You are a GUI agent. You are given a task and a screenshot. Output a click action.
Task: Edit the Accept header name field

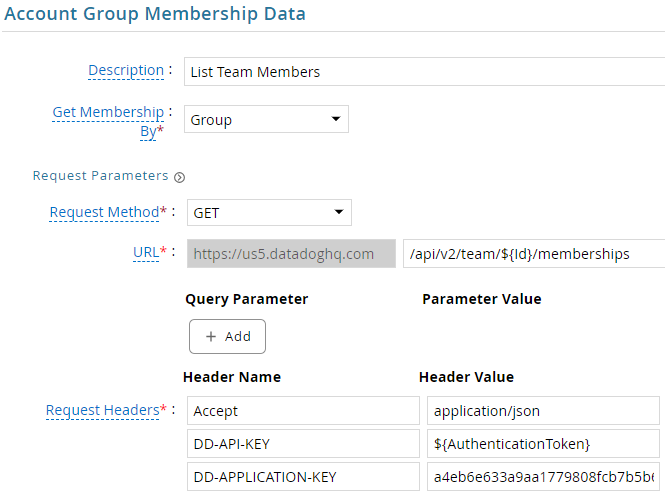(303, 410)
